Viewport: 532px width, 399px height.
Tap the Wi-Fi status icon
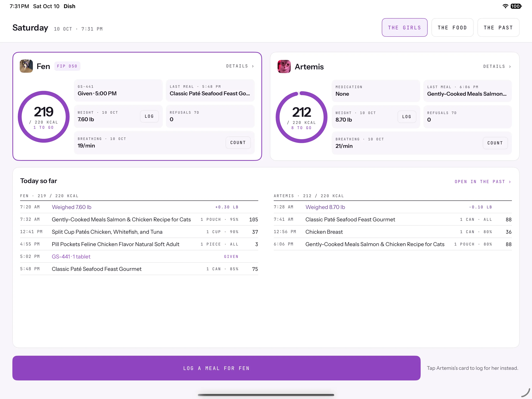pyautogui.click(x=505, y=6)
